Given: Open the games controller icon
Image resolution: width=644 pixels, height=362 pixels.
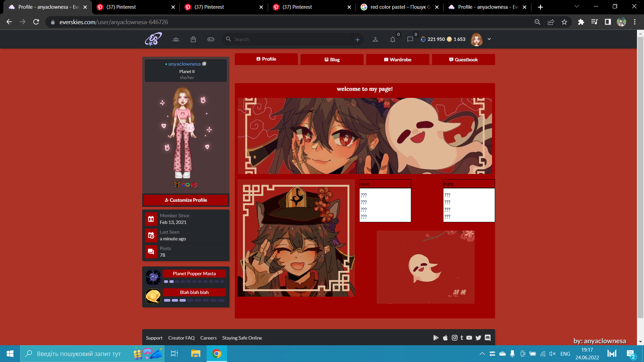Looking at the screenshot, I should coord(211,39).
